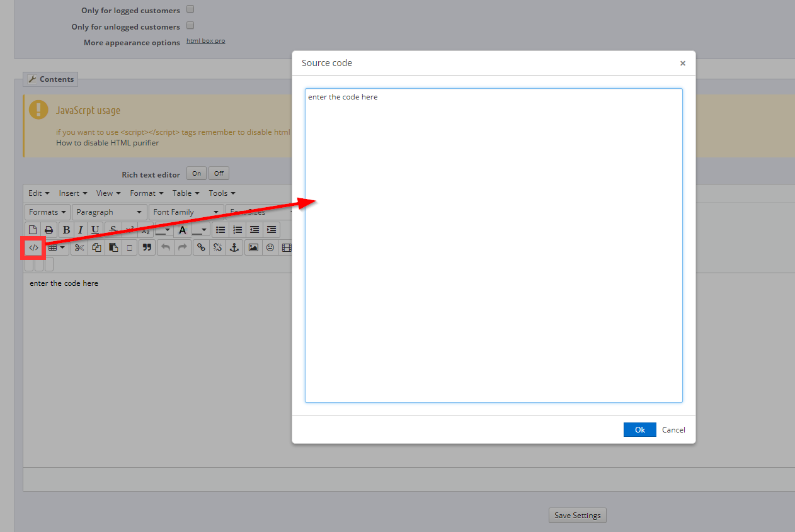
Task: Open the Font Family dropdown
Action: pos(186,212)
